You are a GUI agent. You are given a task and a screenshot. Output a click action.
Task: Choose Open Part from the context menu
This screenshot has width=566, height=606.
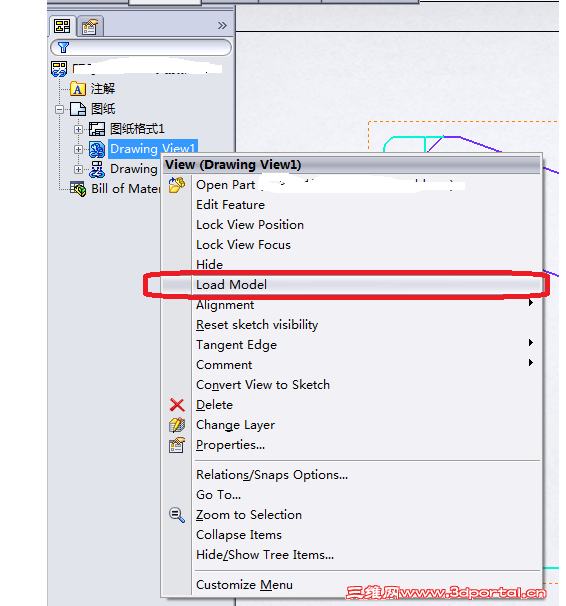[x=226, y=185]
